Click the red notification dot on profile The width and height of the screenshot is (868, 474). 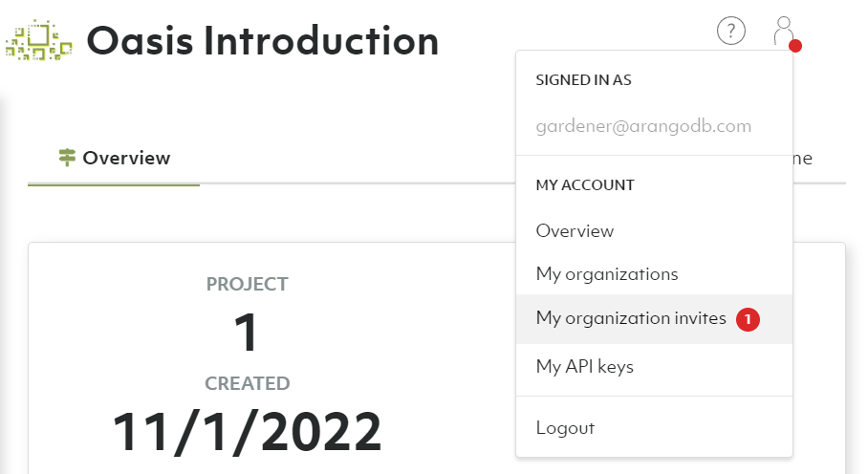(x=795, y=46)
